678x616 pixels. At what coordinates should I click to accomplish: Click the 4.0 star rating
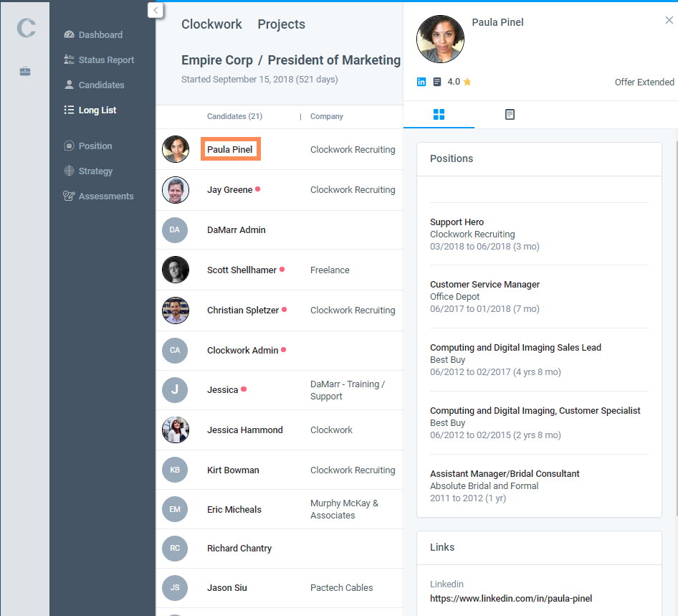pyautogui.click(x=459, y=82)
